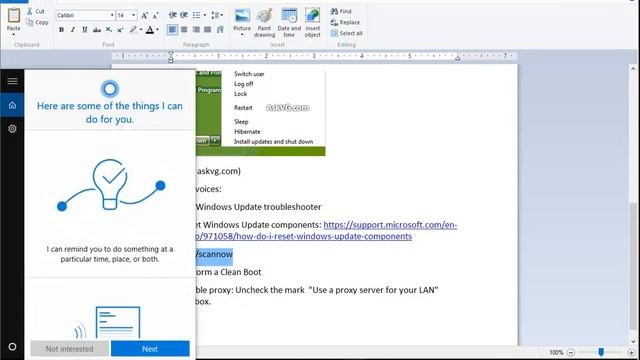Click the 'Windows Update troubleshooter' line
This screenshot has width=640, height=360.
[x=258, y=207]
